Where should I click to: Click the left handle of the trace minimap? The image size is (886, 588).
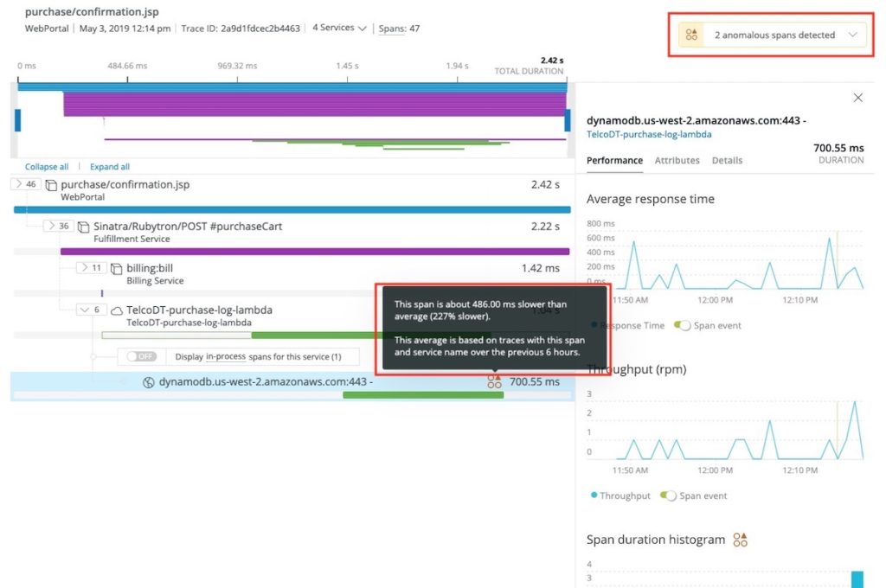pyautogui.click(x=17, y=120)
